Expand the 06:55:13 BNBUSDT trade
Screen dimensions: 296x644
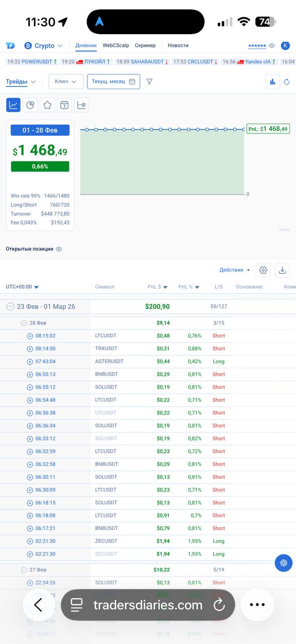pyautogui.click(x=30, y=374)
